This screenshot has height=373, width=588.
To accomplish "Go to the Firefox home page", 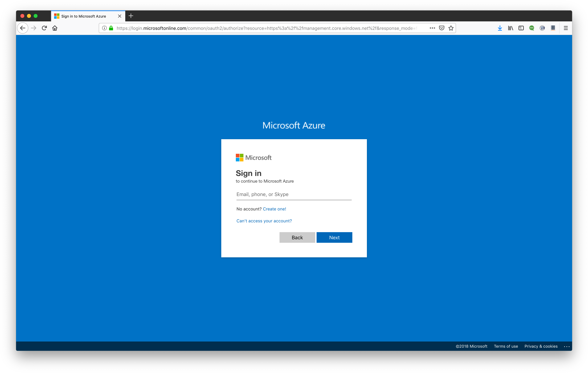I will [55, 28].
